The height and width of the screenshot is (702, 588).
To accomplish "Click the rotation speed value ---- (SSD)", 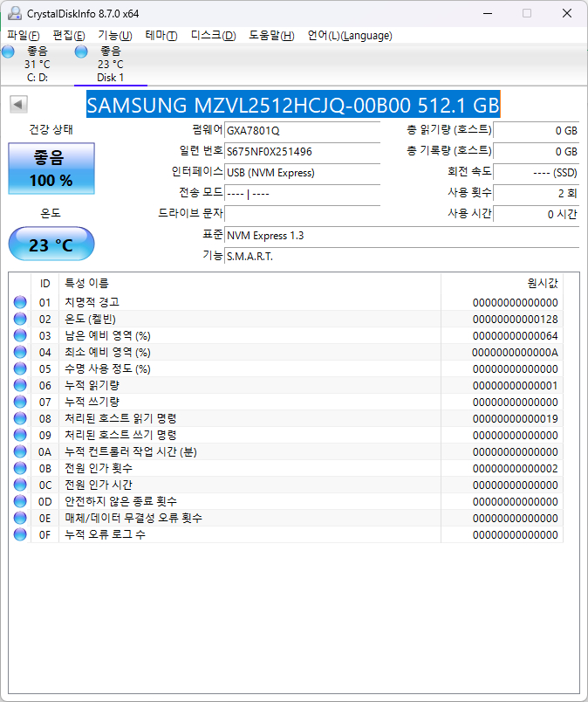I will pyautogui.click(x=536, y=172).
